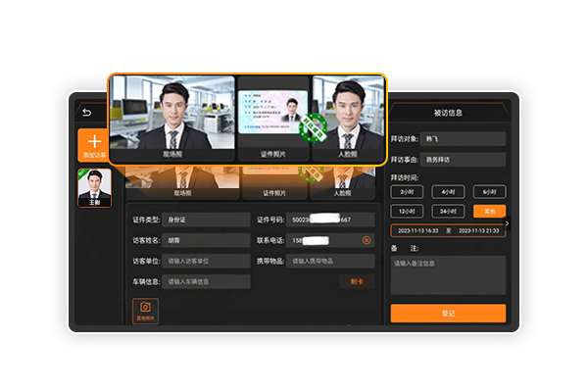Click the 备注 remarks text area

click(448, 275)
